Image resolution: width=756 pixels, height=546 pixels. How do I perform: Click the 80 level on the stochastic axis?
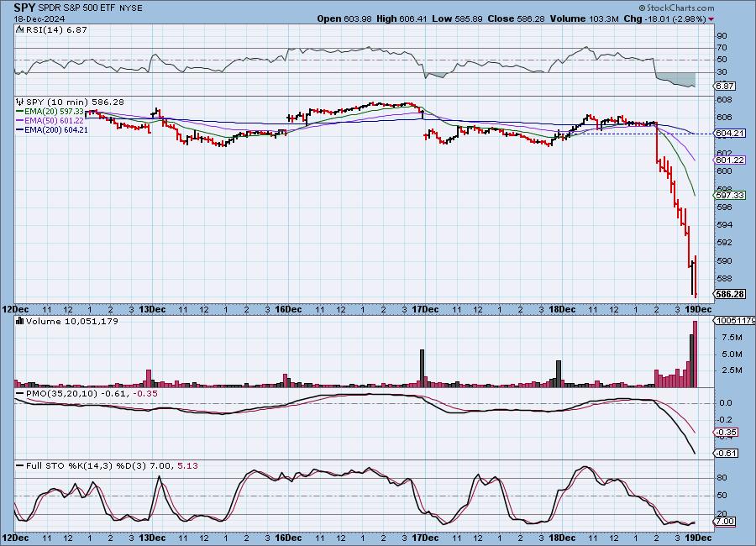722,478
